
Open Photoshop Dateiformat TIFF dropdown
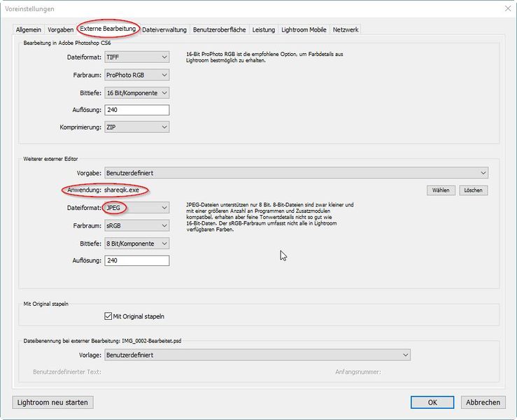(x=137, y=57)
